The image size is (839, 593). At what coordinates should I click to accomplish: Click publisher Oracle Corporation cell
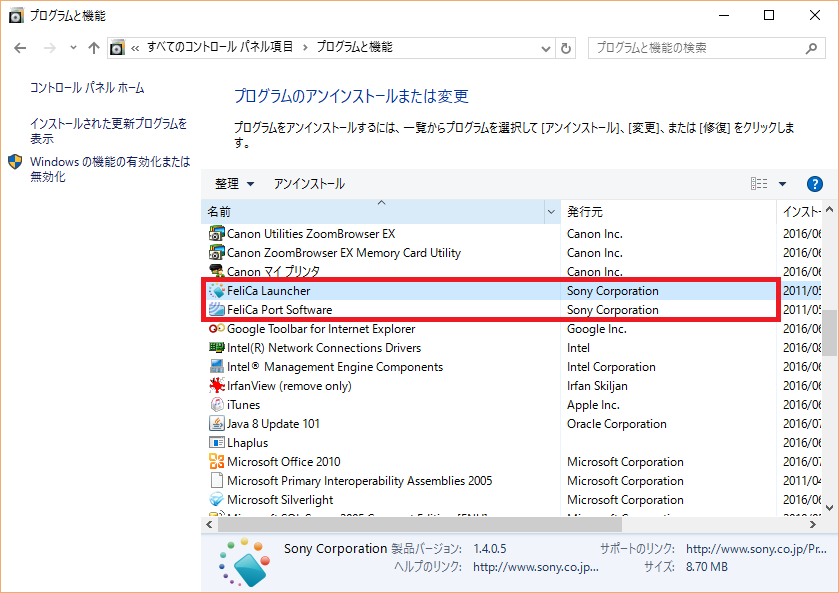617,424
